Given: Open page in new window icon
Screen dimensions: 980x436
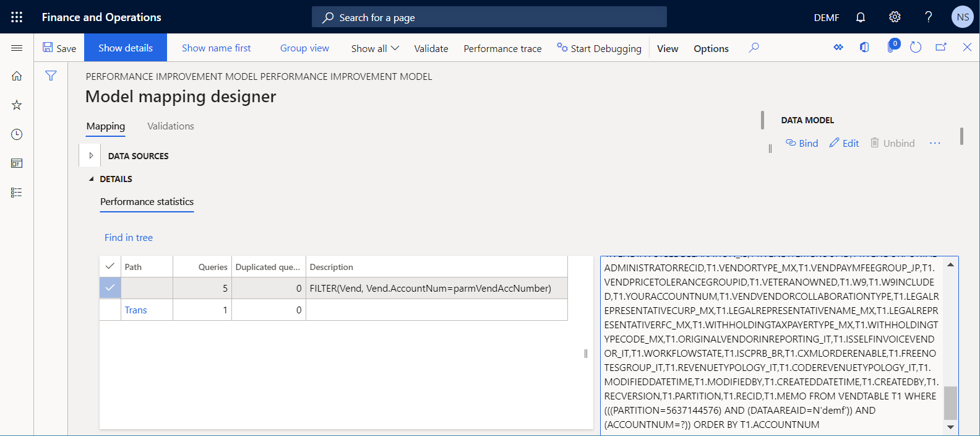Looking at the screenshot, I should point(941,47).
